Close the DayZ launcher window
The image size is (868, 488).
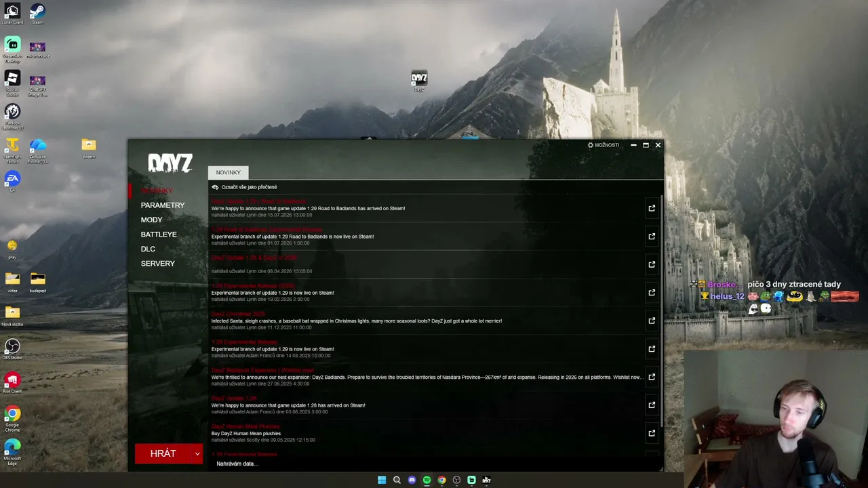pyautogui.click(x=658, y=145)
